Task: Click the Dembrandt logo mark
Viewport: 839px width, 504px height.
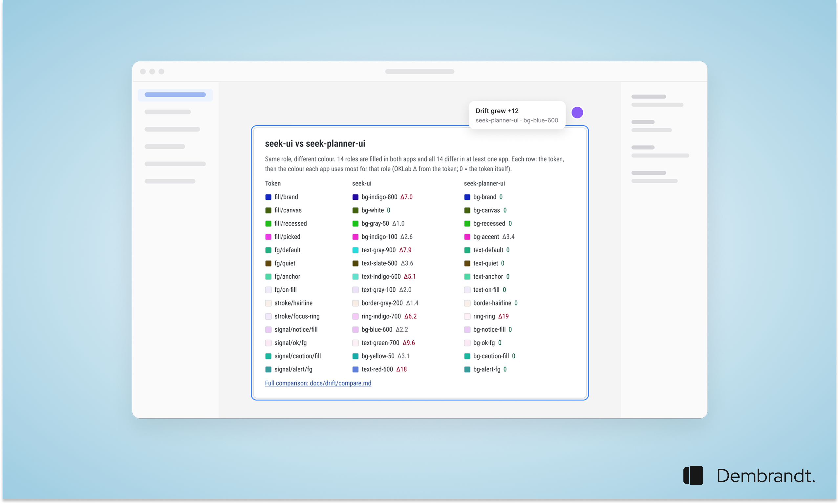Action: (693, 475)
